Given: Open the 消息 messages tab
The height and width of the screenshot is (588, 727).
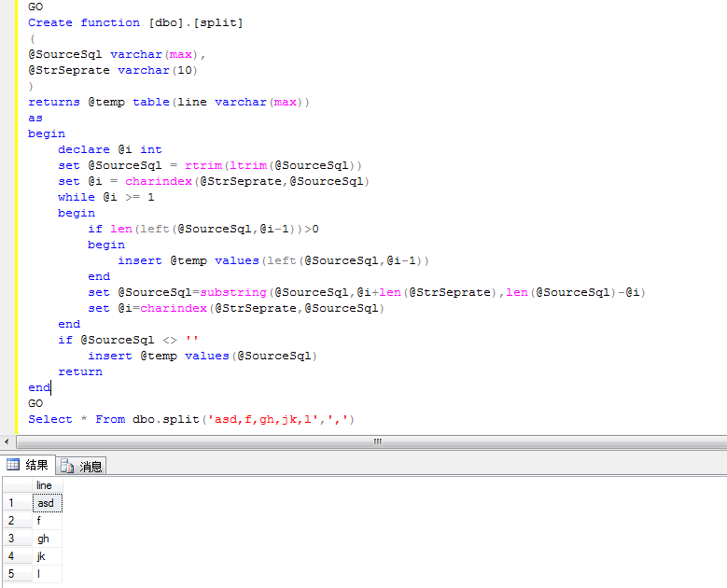Looking at the screenshot, I should click(x=81, y=466).
